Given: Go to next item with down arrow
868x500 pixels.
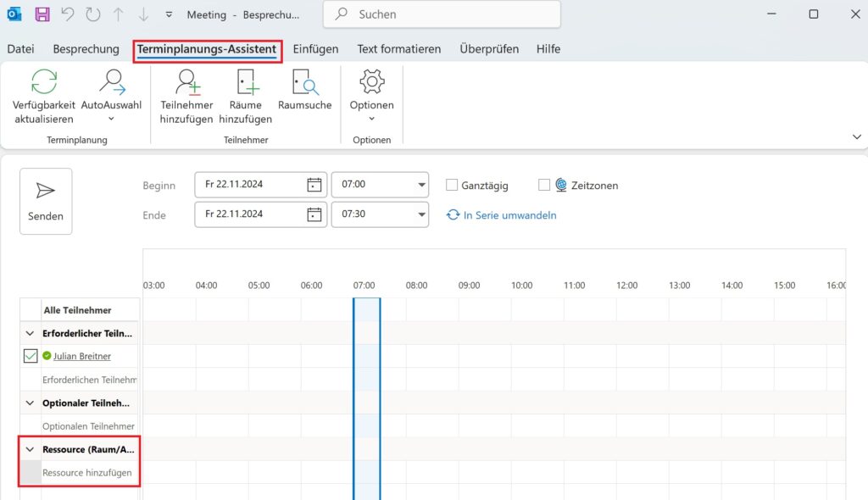Looking at the screenshot, I should coord(143,14).
